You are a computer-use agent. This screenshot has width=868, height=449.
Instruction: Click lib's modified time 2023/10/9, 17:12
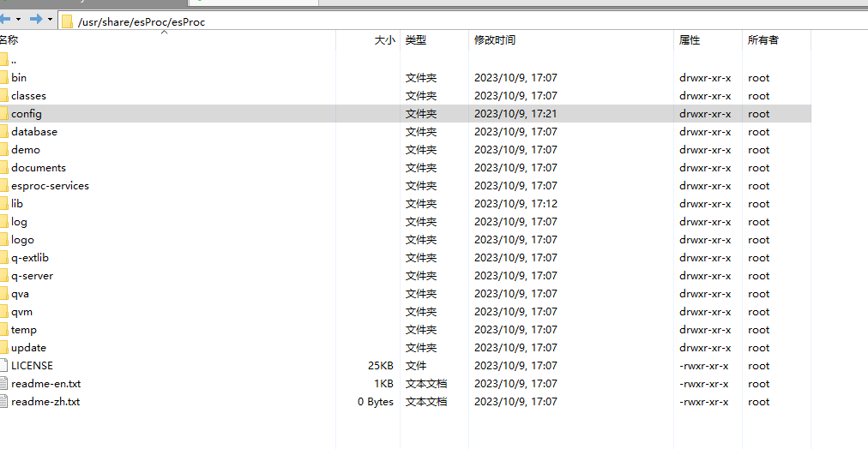point(515,203)
